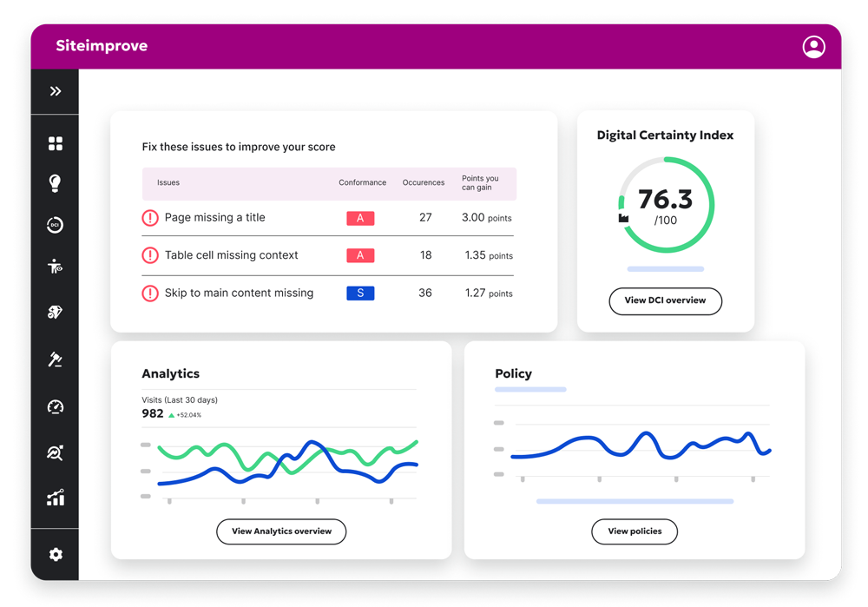Open the Performance speedometer icon
868x607 pixels.
click(x=55, y=406)
